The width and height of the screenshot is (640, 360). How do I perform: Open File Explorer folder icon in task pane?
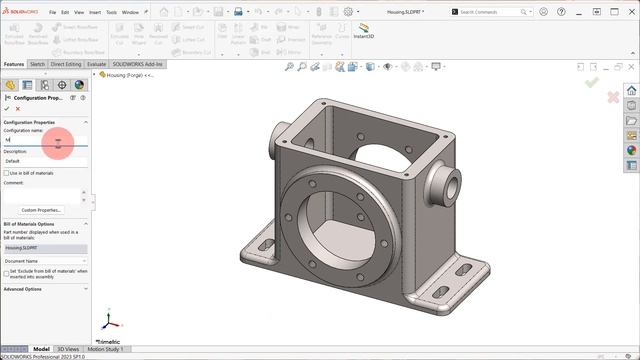631,121
